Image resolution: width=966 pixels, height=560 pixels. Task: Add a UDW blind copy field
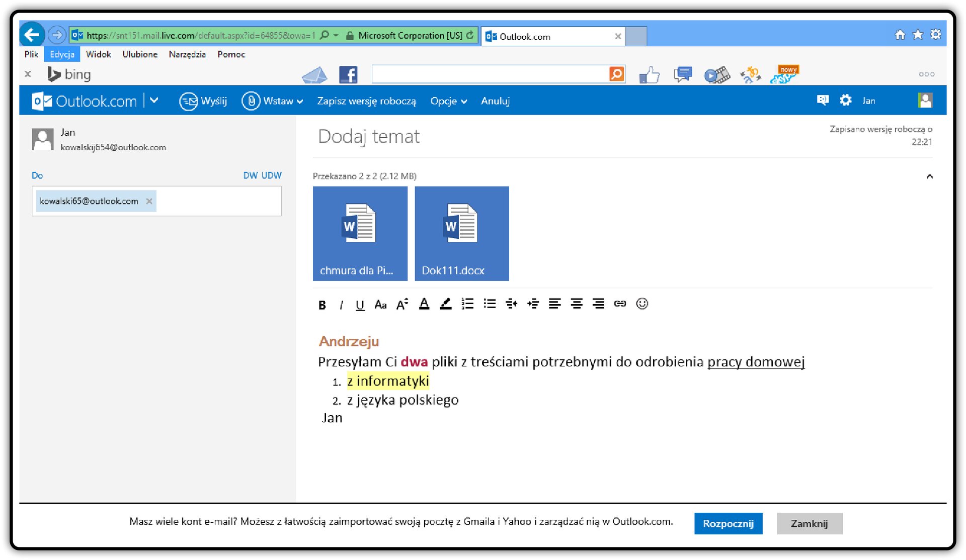[271, 175]
